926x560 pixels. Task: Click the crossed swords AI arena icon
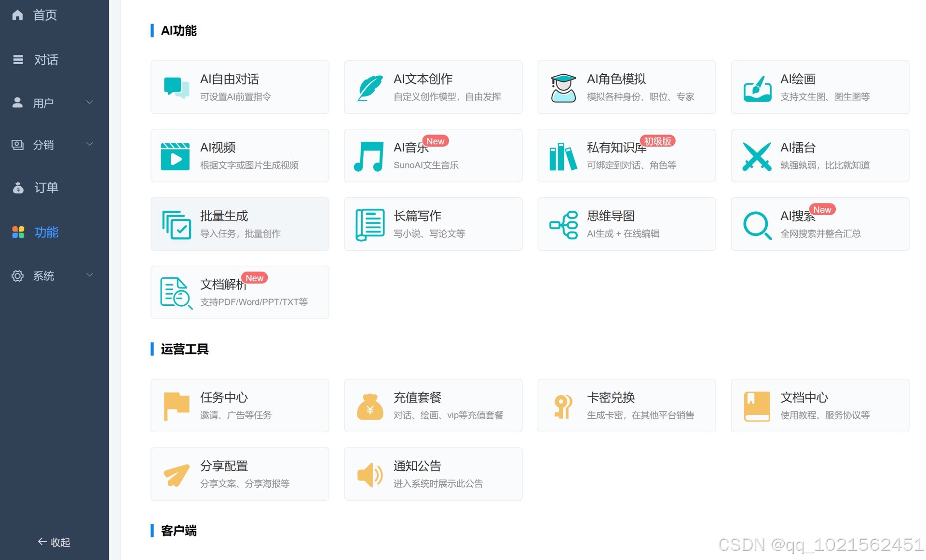pyautogui.click(x=757, y=156)
